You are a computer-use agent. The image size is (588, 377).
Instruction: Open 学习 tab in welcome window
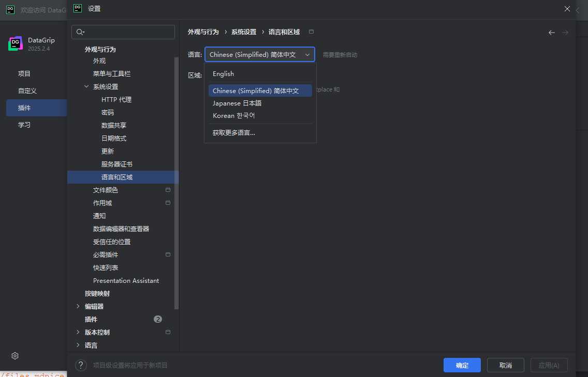[24, 125]
